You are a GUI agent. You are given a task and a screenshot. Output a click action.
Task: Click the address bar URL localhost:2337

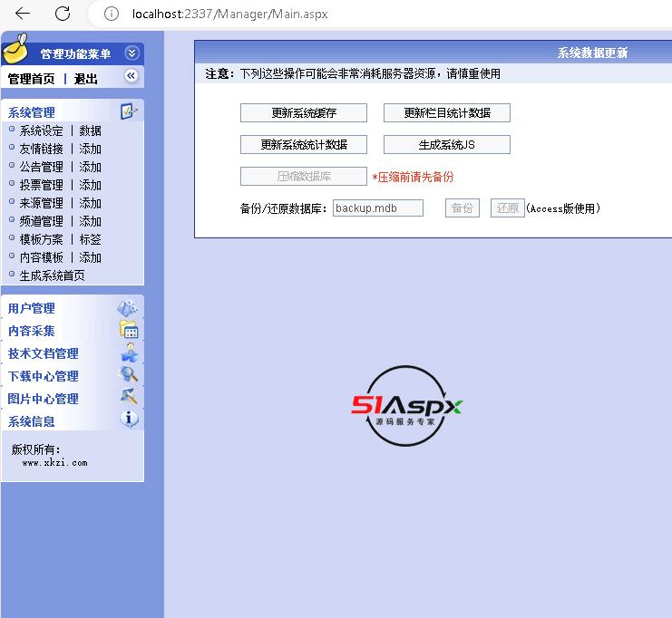229,14
